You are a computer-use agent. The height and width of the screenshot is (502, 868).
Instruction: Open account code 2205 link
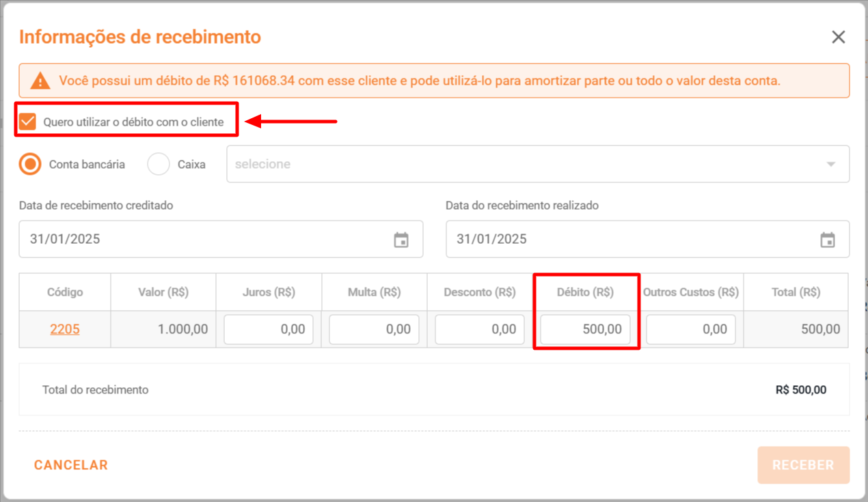coord(65,329)
